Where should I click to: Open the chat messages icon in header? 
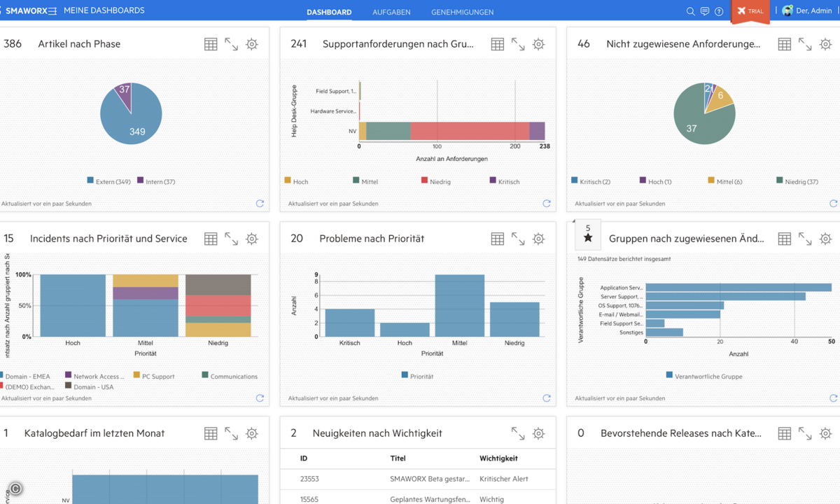click(705, 11)
